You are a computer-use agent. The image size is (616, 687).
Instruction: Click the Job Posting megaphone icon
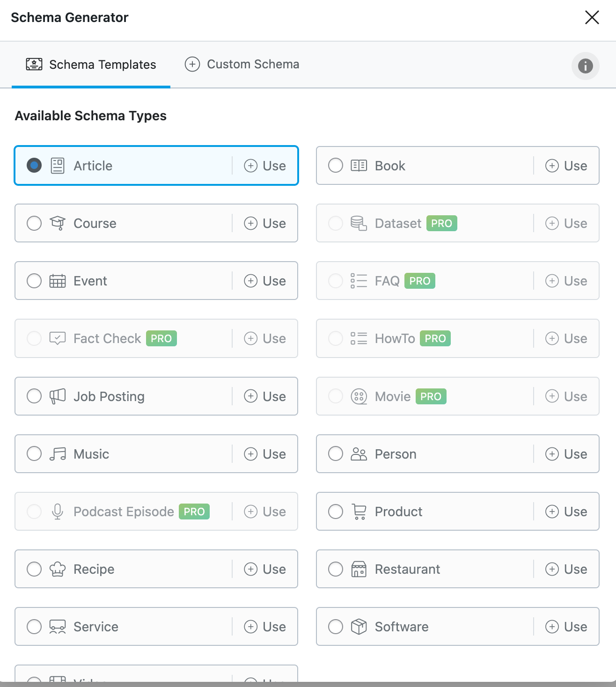pos(58,396)
